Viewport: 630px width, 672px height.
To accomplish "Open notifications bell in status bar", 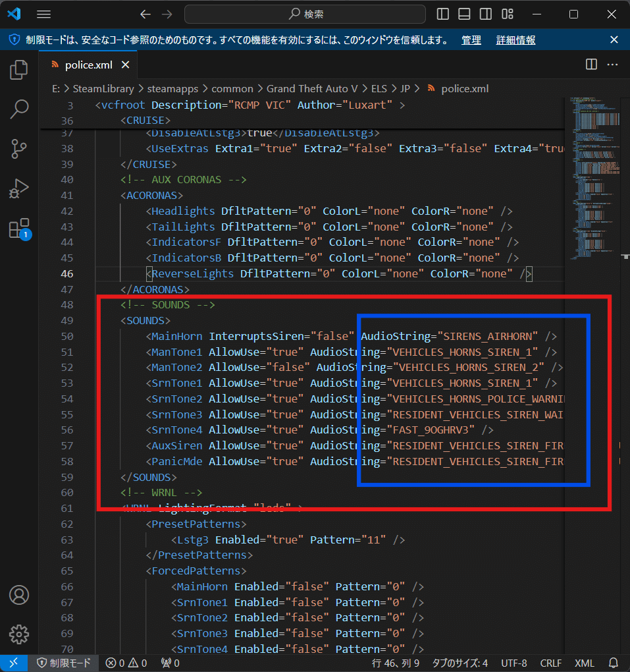I will pyautogui.click(x=614, y=663).
